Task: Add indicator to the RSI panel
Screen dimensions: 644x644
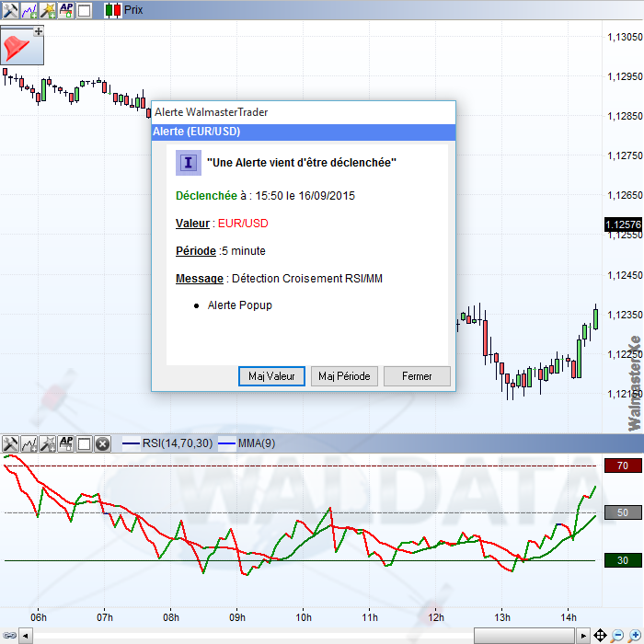Action: coord(29,443)
